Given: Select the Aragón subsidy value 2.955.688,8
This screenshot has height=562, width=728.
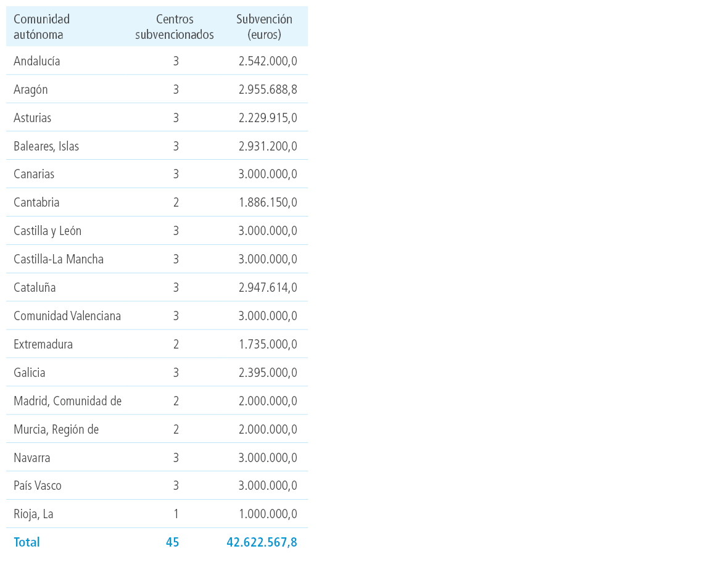Looking at the screenshot, I should pos(268,89).
